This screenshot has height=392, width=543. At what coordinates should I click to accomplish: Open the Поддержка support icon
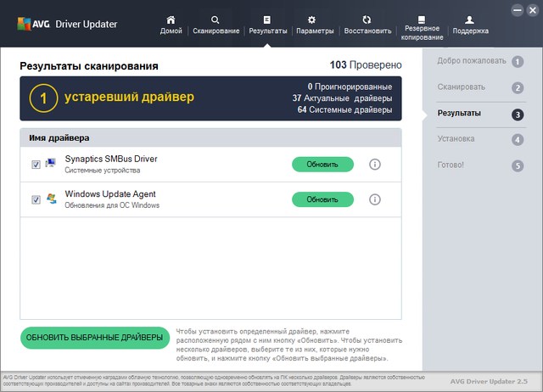point(470,19)
